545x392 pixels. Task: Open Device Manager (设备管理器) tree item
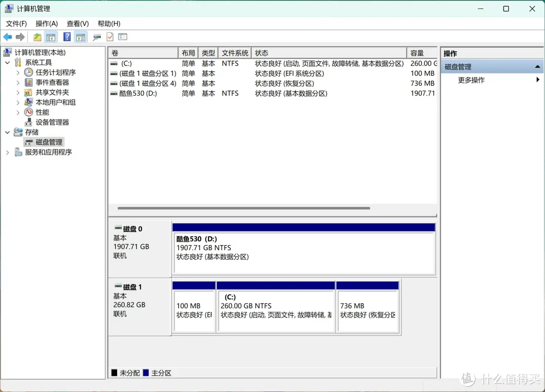click(52, 122)
